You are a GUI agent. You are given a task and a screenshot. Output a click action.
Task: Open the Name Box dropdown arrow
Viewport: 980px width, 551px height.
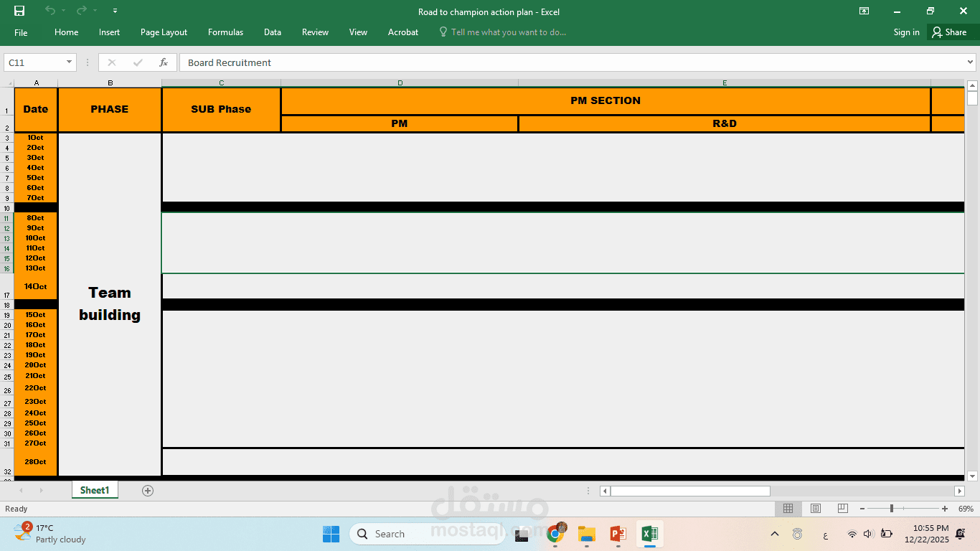[x=69, y=62]
